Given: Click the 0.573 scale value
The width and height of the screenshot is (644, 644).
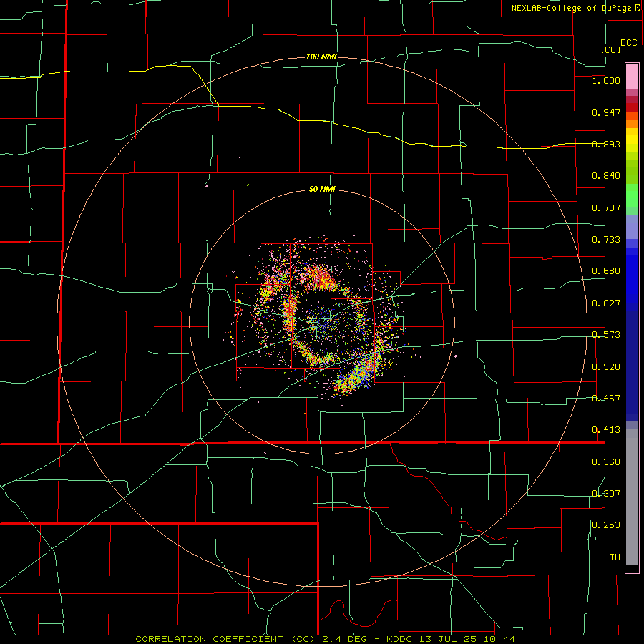Looking at the screenshot, I should (x=606, y=335).
